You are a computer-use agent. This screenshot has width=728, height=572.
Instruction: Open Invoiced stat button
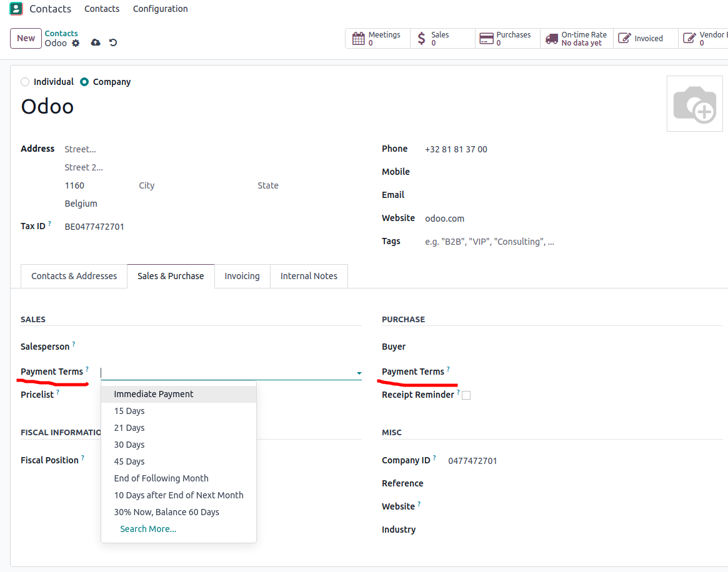[646, 39]
